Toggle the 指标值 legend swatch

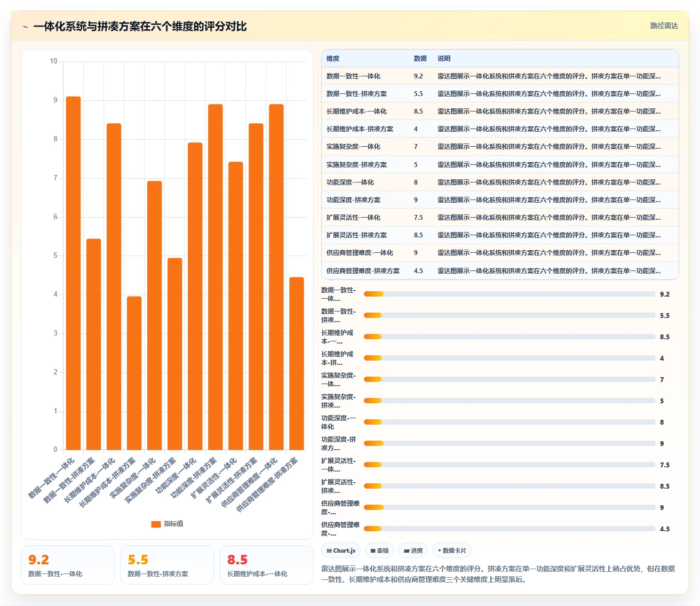(156, 524)
